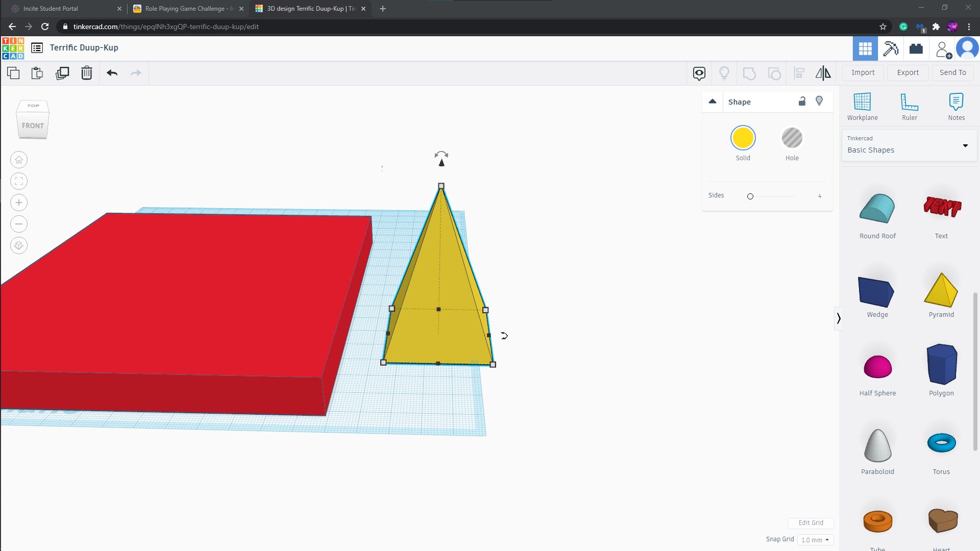Click the Undo button
The height and width of the screenshot is (551, 980).
[111, 72]
